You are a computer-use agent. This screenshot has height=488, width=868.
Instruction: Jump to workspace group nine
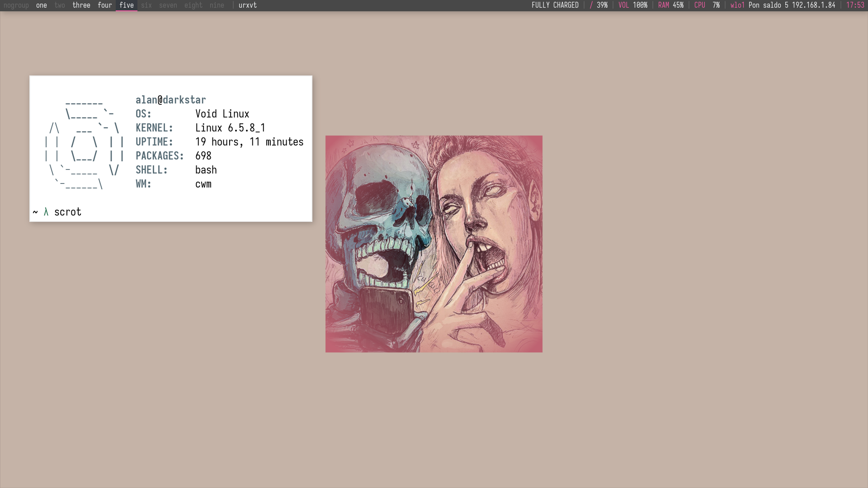point(217,5)
